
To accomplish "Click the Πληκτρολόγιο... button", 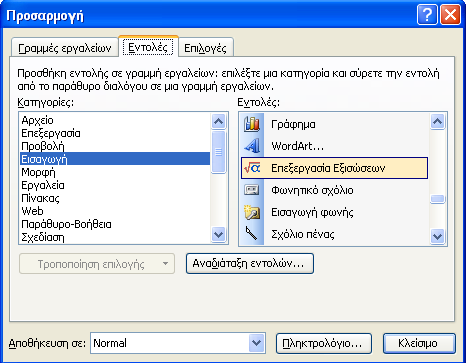I will click(x=324, y=343).
